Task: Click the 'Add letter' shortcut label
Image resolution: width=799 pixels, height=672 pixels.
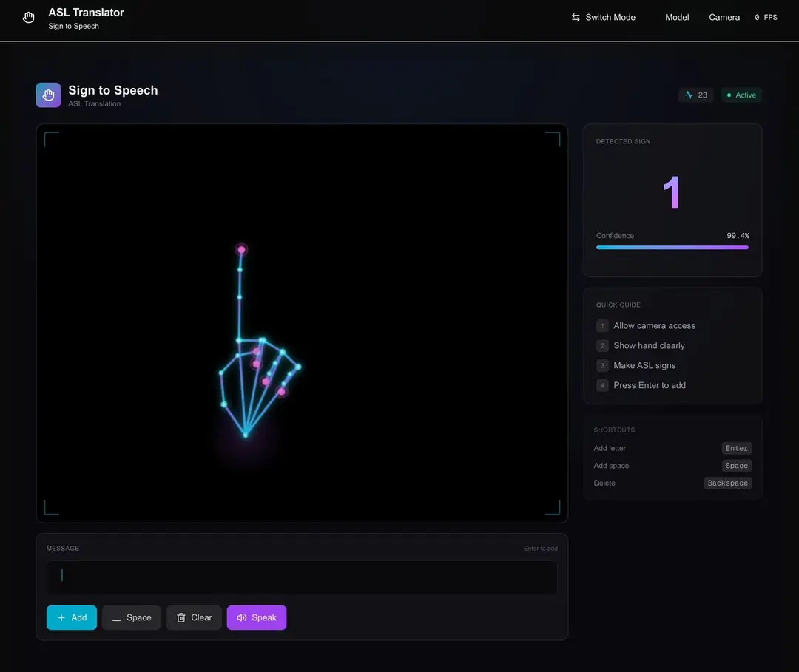Action: tap(610, 448)
